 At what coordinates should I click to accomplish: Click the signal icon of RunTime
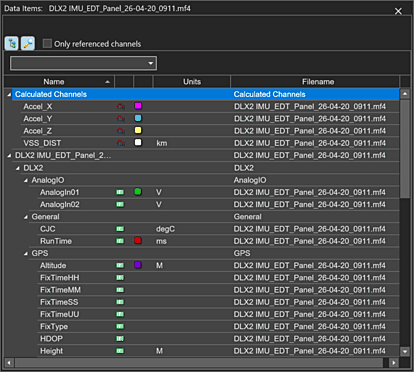point(120,241)
